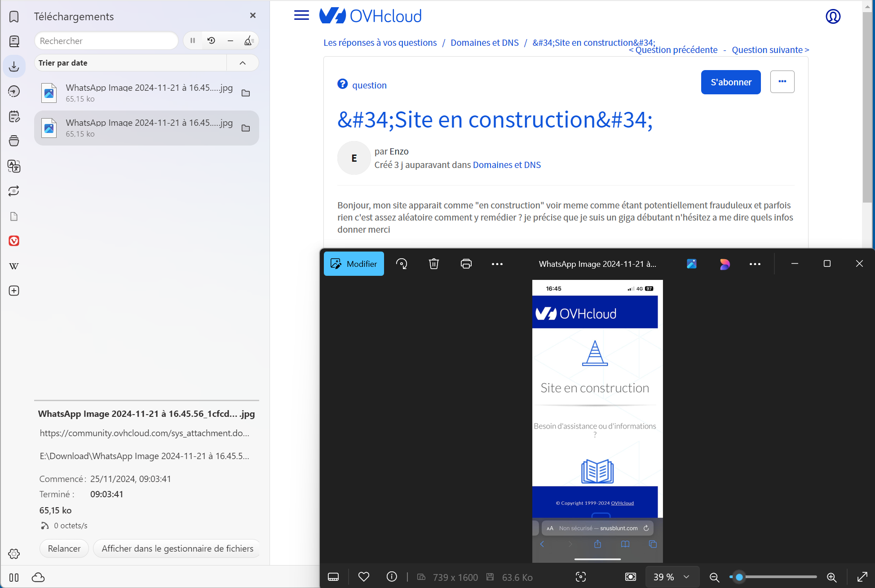
Task: Click the Photos zoom slider
Action: 773,577
